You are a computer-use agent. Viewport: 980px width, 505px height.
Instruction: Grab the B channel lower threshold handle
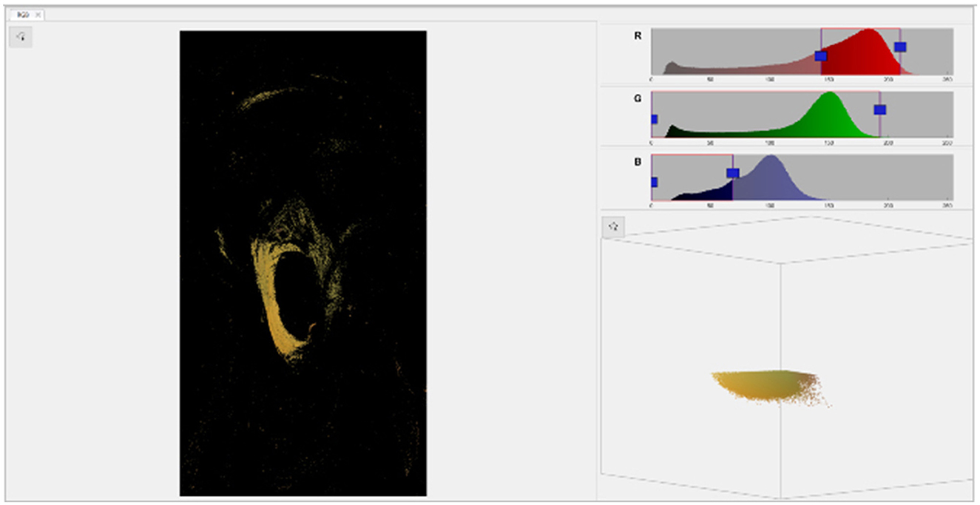[x=654, y=182]
